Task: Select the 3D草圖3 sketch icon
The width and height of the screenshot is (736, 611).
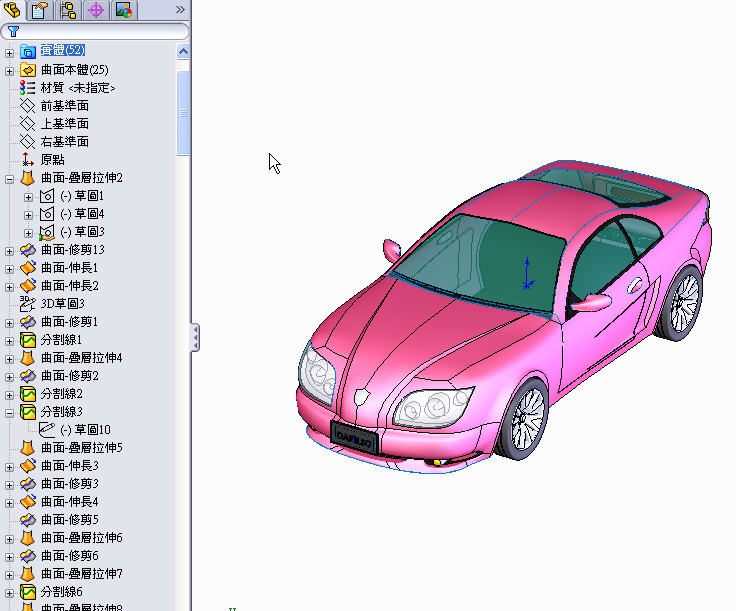Action: pos(27,304)
